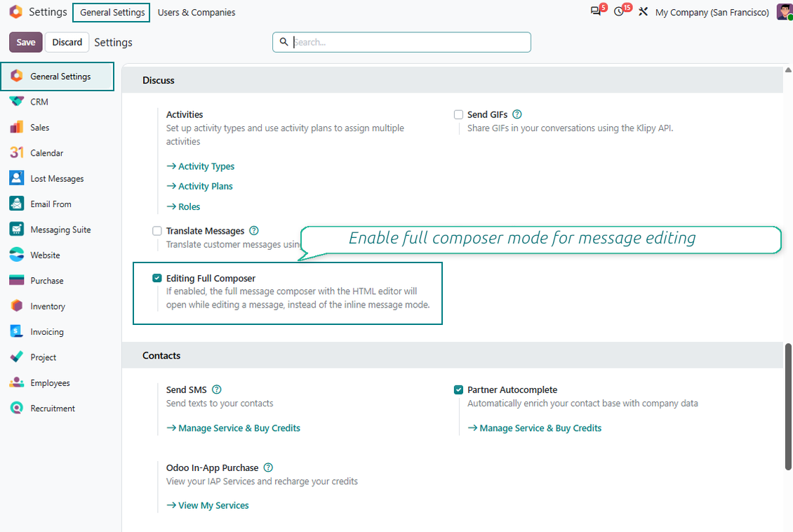Click the debug tools wrench icon
The height and width of the screenshot is (532, 793).
click(x=643, y=12)
